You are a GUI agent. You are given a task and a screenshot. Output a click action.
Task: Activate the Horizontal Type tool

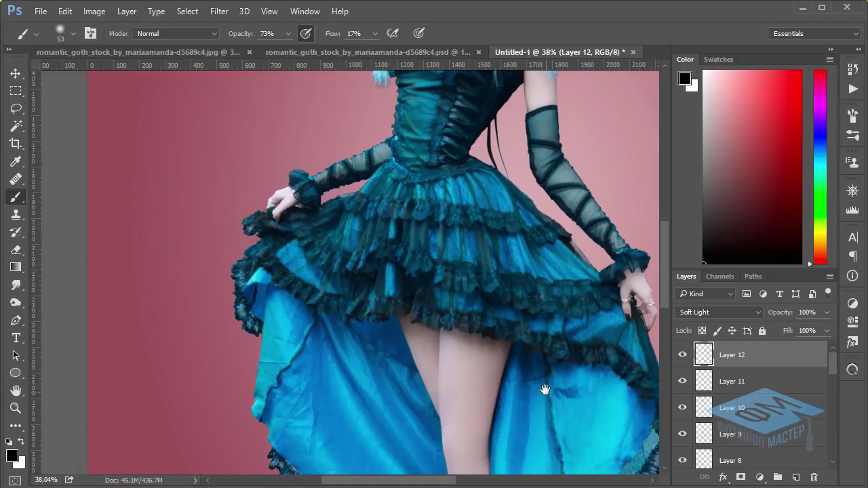(16, 338)
